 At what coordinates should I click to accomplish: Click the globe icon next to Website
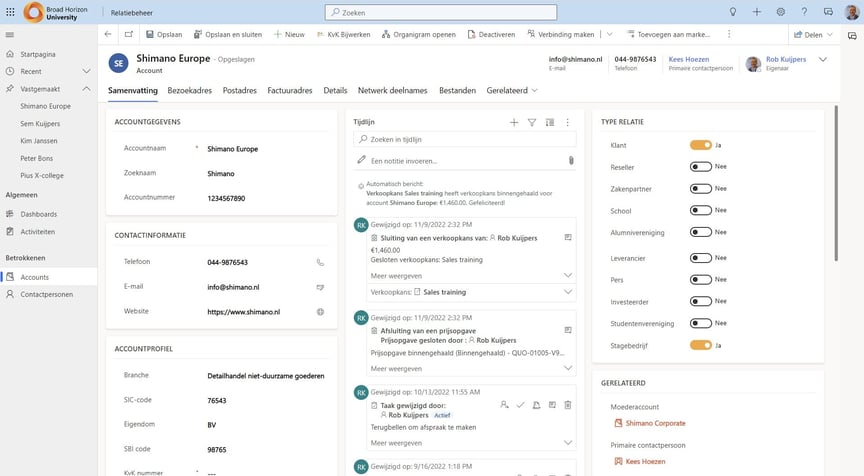[320, 312]
